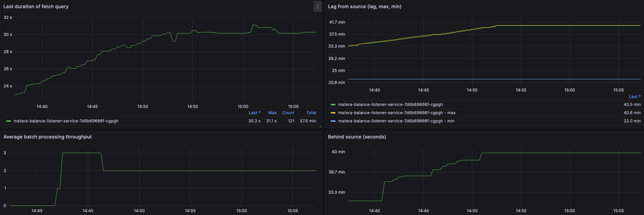
Task: Click the '30.3 s' last value
Action: pyautogui.click(x=254, y=121)
